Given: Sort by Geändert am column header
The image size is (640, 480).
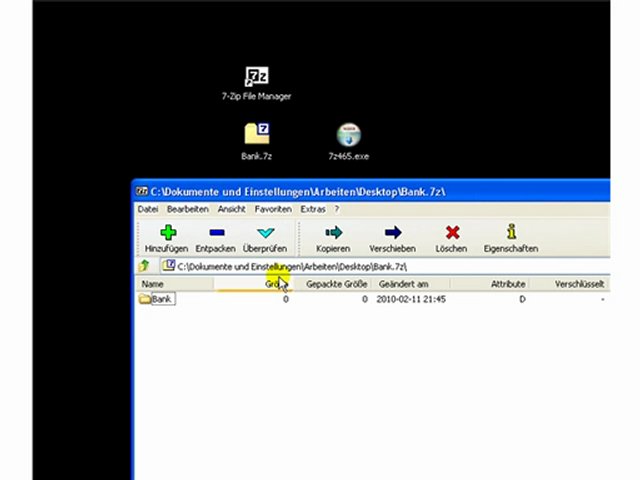Looking at the screenshot, I should (x=404, y=284).
